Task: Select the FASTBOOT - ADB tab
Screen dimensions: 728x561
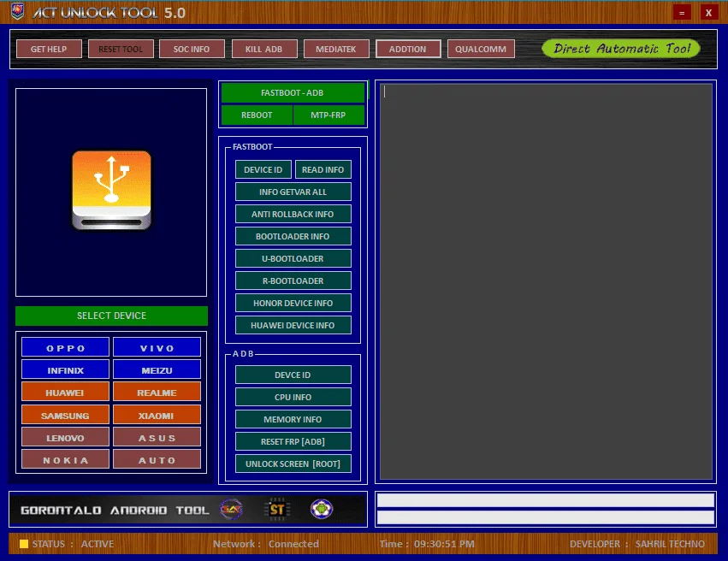Action: tap(293, 93)
